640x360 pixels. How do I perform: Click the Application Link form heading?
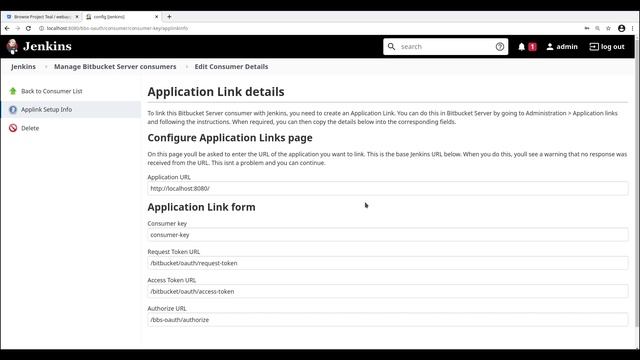pyautogui.click(x=201, y=207)
